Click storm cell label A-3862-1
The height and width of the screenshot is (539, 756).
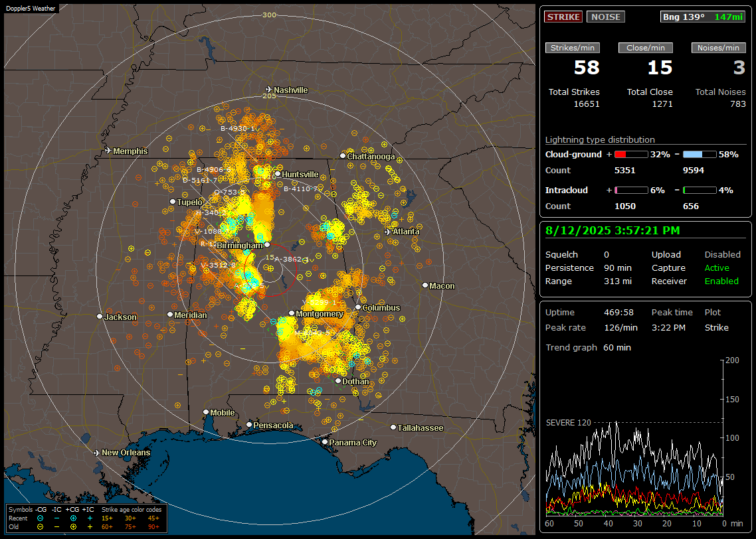click(x=292, y=259)
